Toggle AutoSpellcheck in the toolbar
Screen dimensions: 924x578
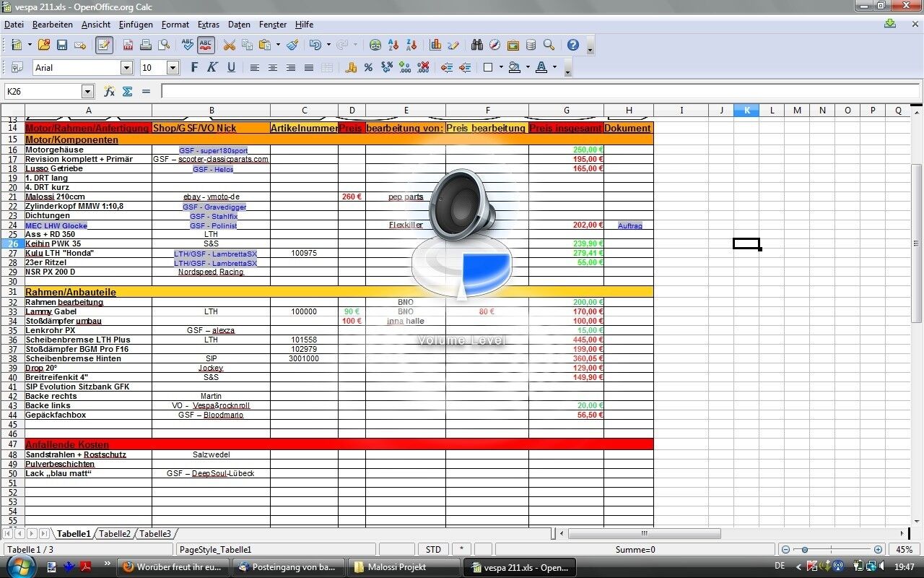click(x=206, y=45)
